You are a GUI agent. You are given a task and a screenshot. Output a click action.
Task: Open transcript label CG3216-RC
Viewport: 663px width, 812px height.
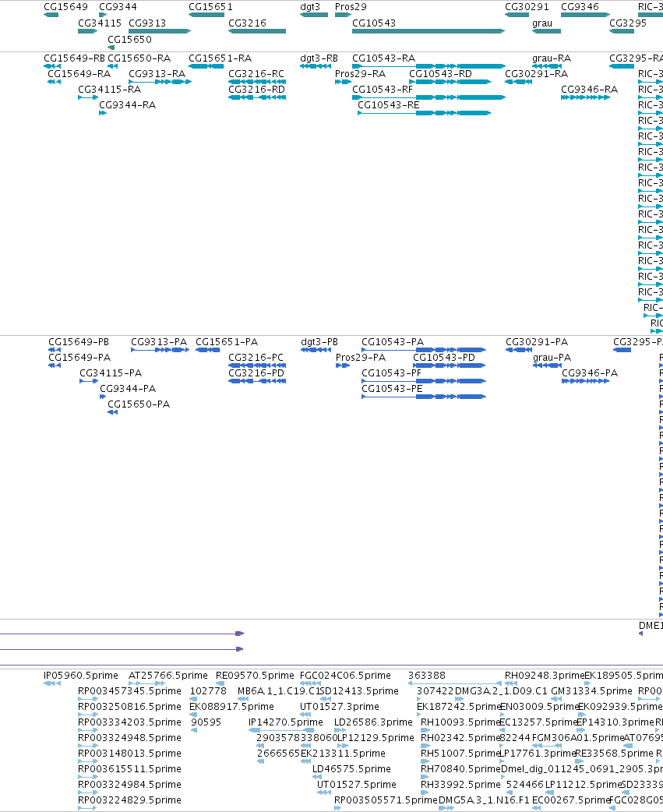click(x=256, y=74)
